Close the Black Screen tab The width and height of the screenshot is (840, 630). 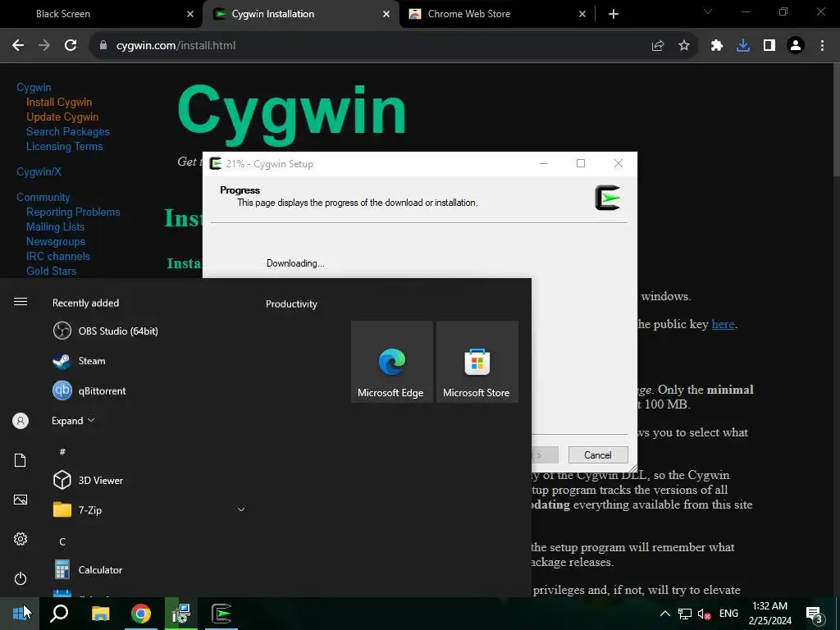pyautogui.click(x=190, y=14)
